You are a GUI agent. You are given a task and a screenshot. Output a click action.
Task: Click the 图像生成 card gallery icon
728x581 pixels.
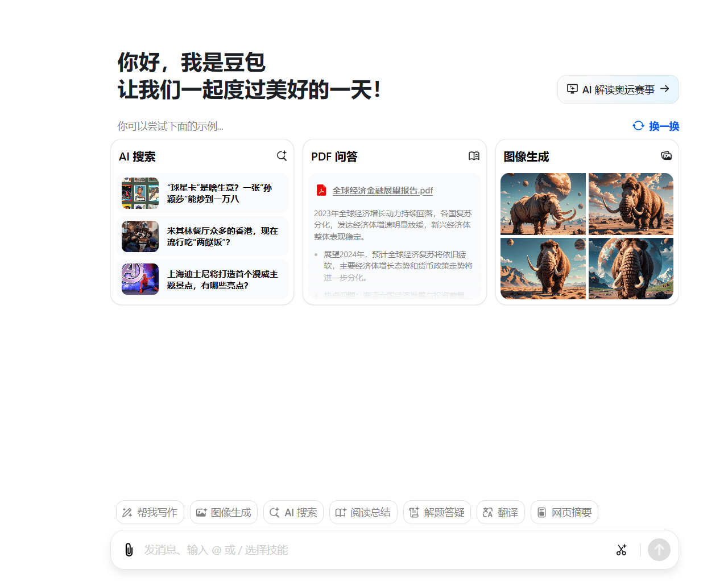point(667,156)
